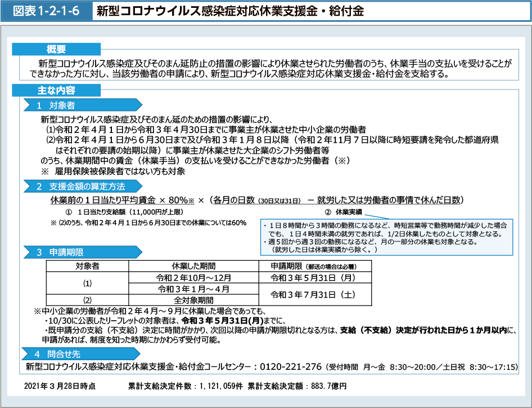Select the 全対象期間 table cell
Viewport: 532px width, 408px height.
tap(194, 301)
